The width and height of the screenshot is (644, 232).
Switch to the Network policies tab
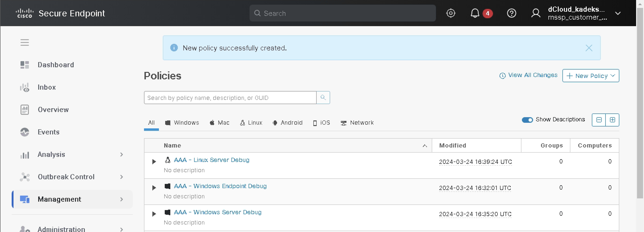click(x=357, y=123)
